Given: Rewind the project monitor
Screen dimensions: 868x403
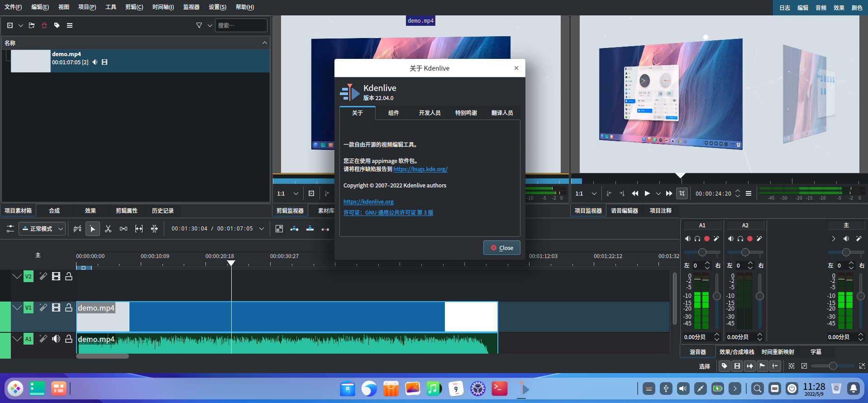Looking at the screenshot, I should [635, 193].
